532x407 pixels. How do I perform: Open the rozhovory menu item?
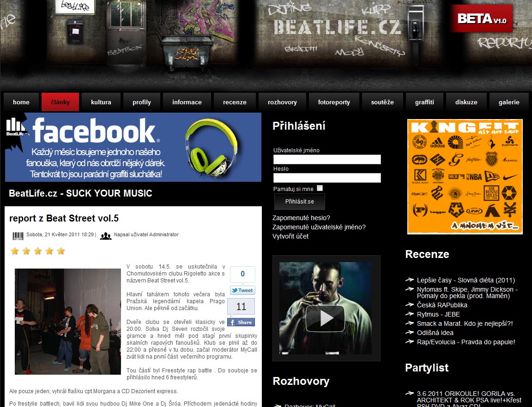282,102
